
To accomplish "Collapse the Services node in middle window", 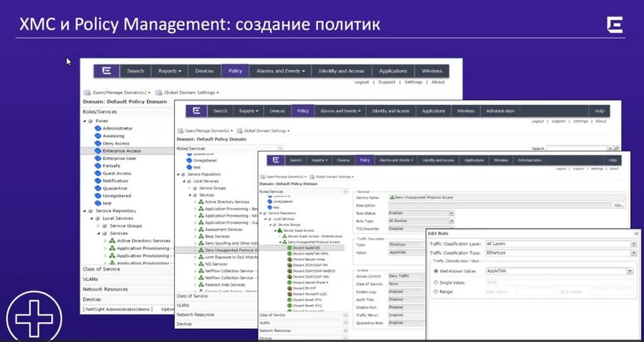I will tap(190, 196).
